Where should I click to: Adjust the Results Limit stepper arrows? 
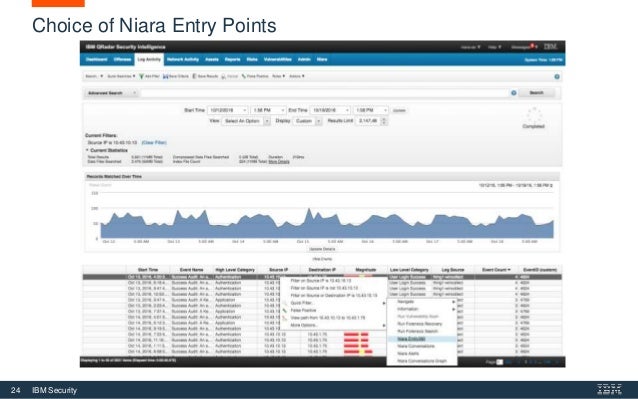[384, 121]
